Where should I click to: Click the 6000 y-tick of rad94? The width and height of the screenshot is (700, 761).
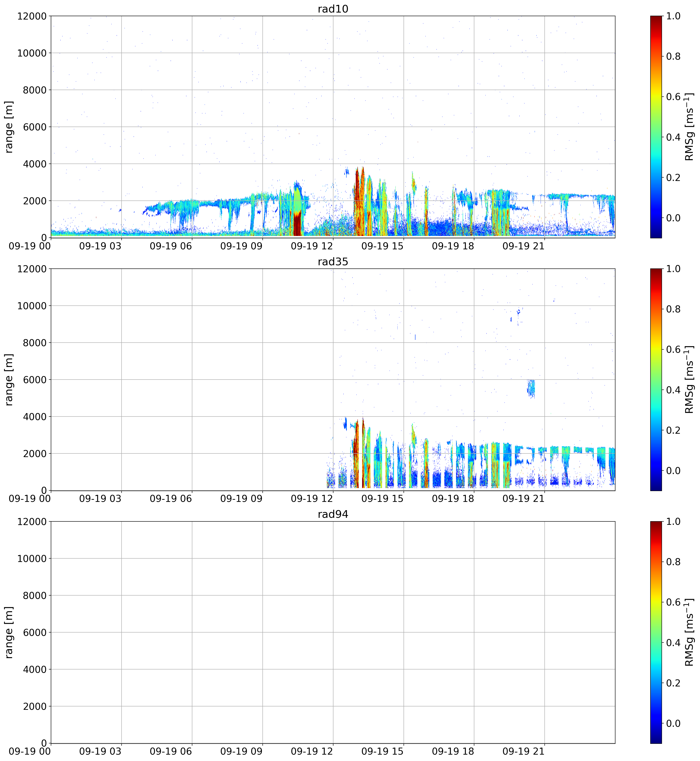pyautogui.click(x=34, y=632)
